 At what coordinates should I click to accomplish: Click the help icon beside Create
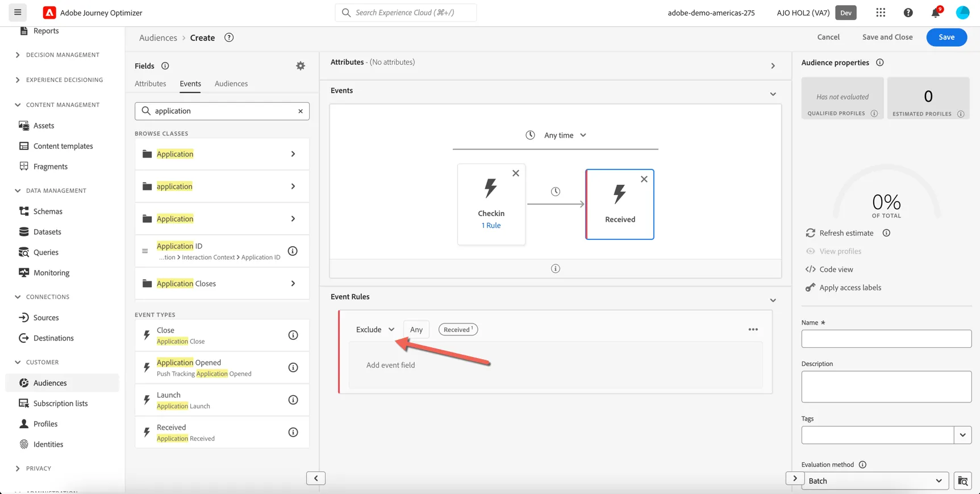tap(229, 38)
